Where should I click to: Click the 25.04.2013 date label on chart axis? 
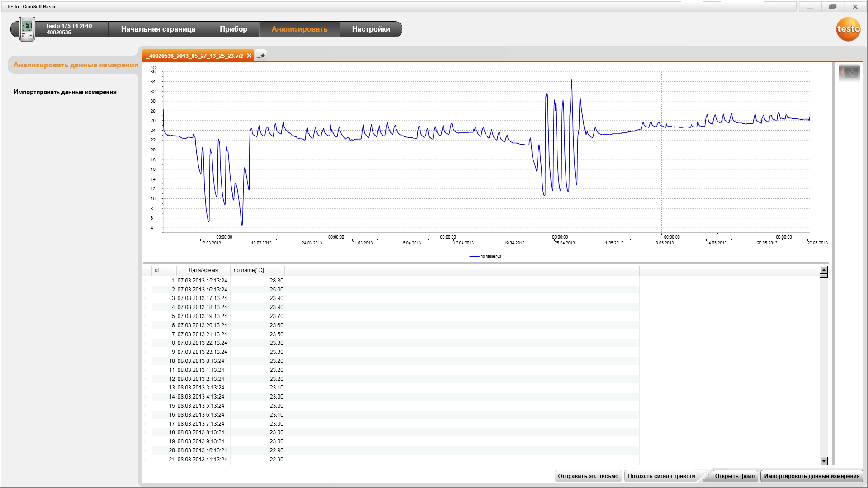point(565,243)
